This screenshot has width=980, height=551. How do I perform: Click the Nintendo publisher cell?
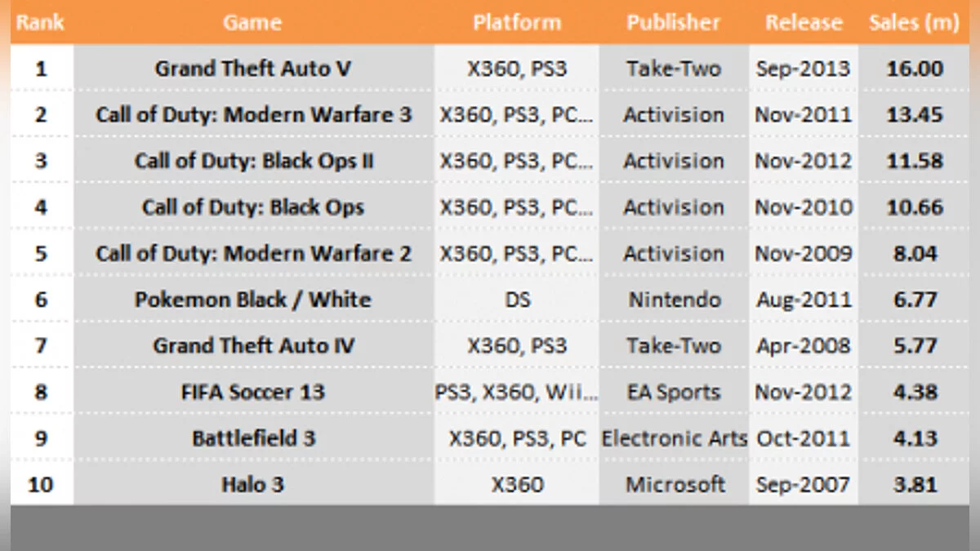tap(674, 300)
